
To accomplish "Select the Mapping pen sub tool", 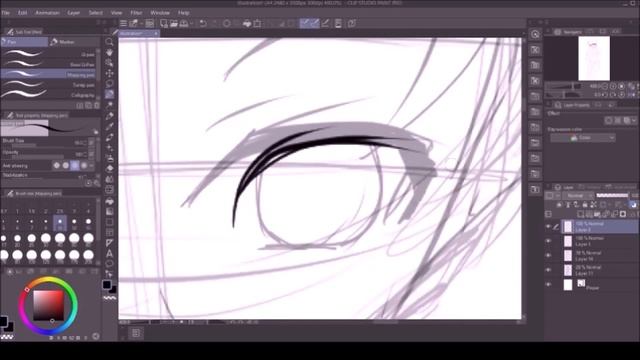I will point(48,74).
